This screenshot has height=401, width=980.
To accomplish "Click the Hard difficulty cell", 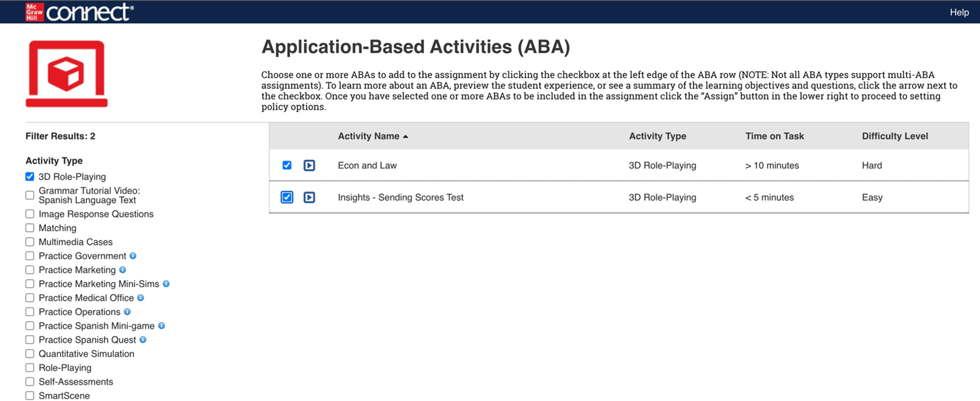I will (x=872, y=165).
